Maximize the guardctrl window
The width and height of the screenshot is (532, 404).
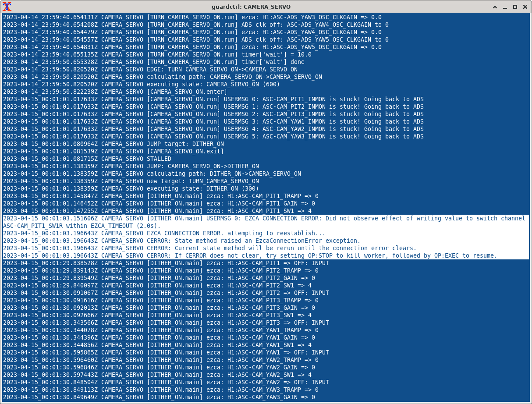point(515,7)
